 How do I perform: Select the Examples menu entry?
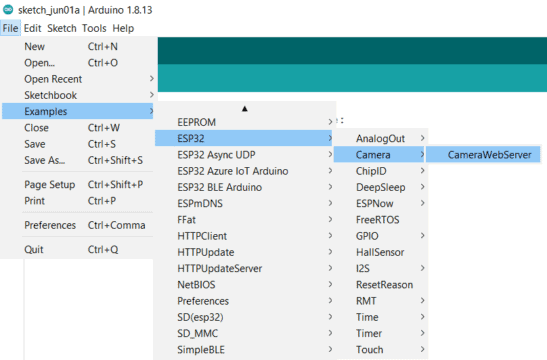click(x=77, y=111)
